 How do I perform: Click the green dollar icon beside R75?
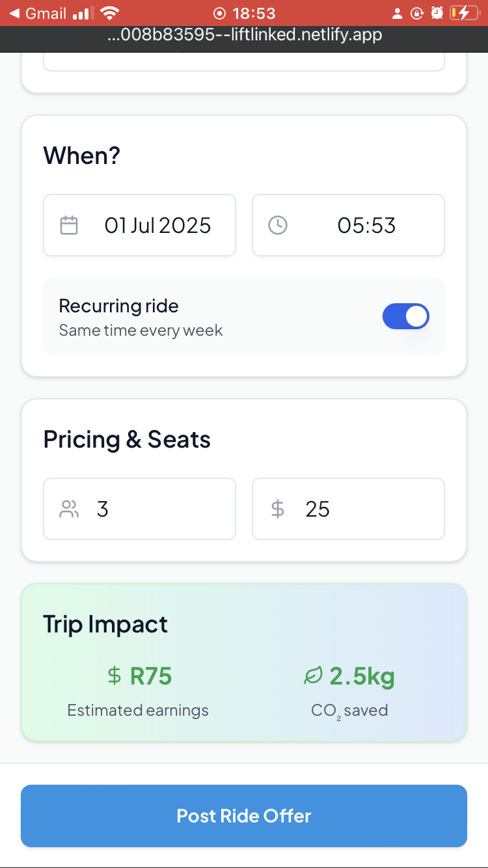click(x=115, y=677)
